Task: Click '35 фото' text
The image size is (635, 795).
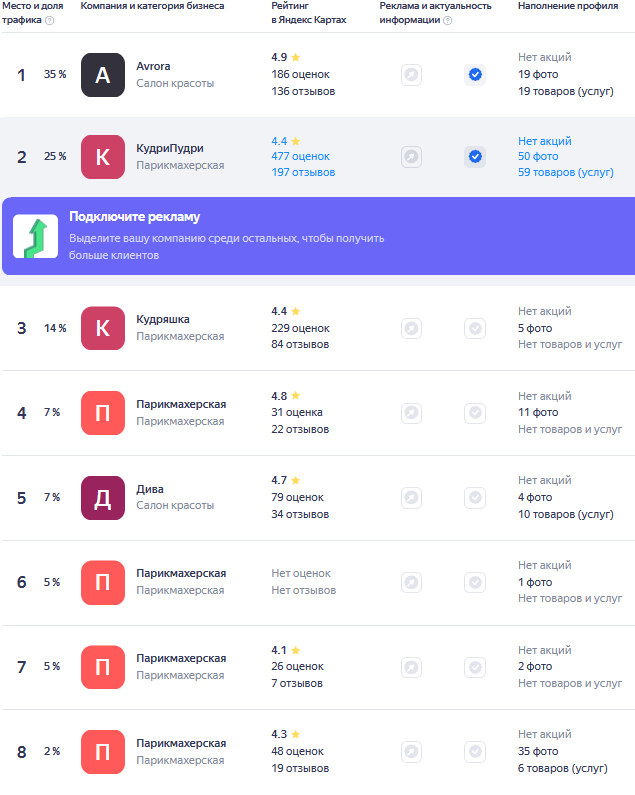Action: pyautogui.click(x=538, y=751)
